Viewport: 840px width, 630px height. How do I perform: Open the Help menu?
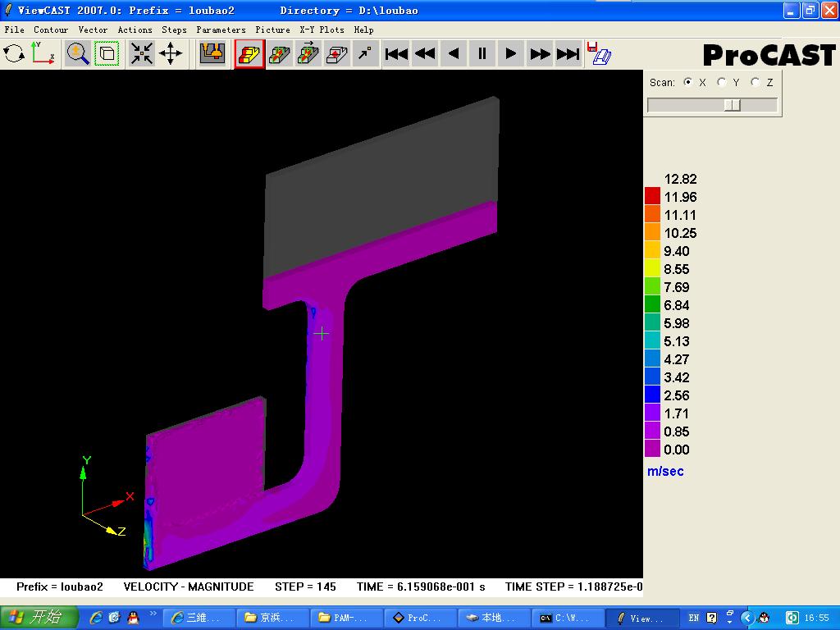pyautogui.click(x=363, y=30)
